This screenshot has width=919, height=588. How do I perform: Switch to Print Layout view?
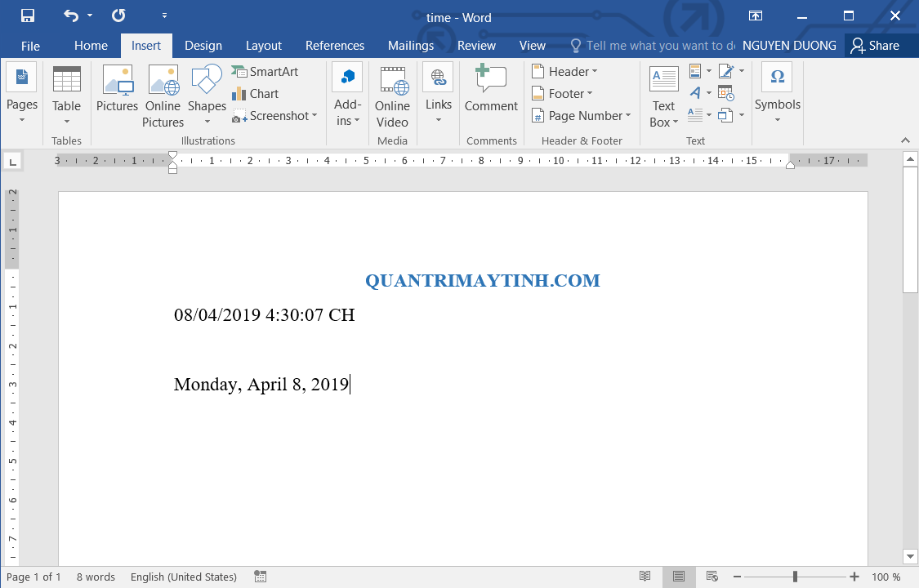pyautogui.click(x=679, y=577)
